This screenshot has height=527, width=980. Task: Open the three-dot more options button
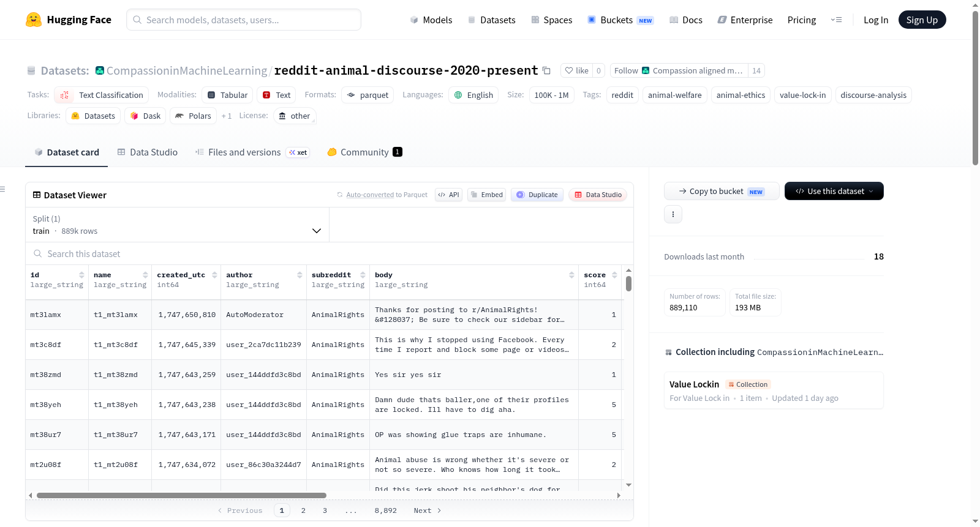pyautogui.click(x=673, y=214)
